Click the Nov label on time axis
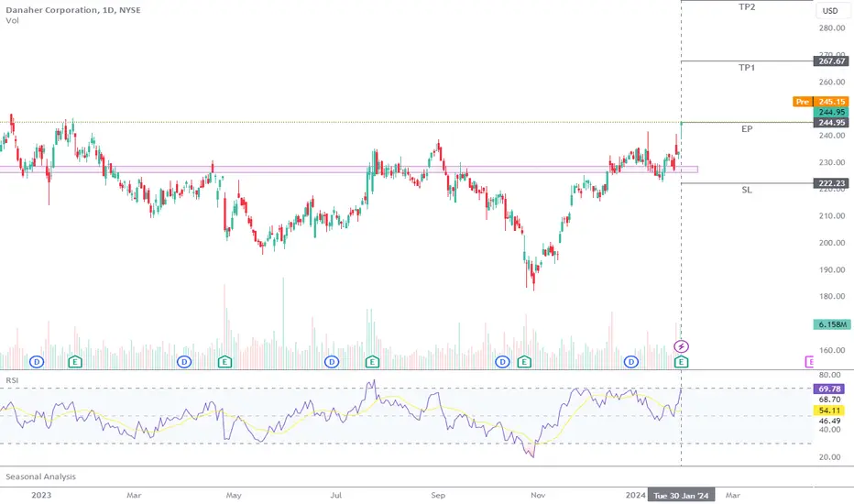This screenshot has width=854, height=504. click(538, 495)
